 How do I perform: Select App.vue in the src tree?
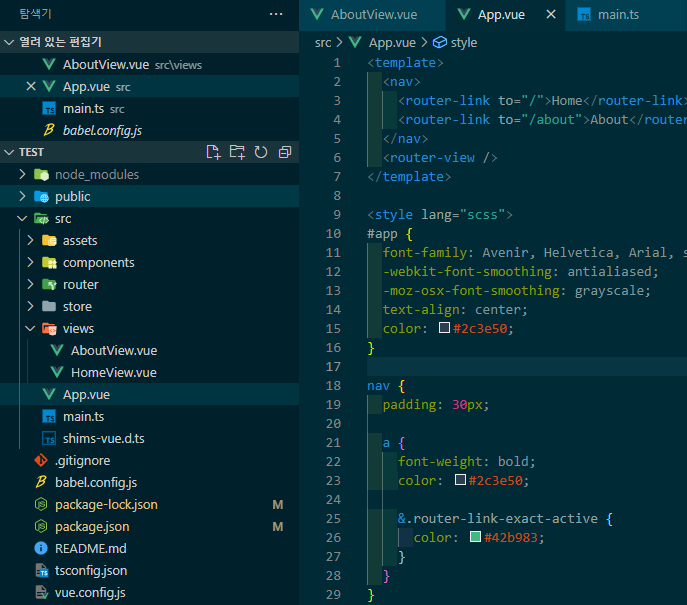click(149, 394)
